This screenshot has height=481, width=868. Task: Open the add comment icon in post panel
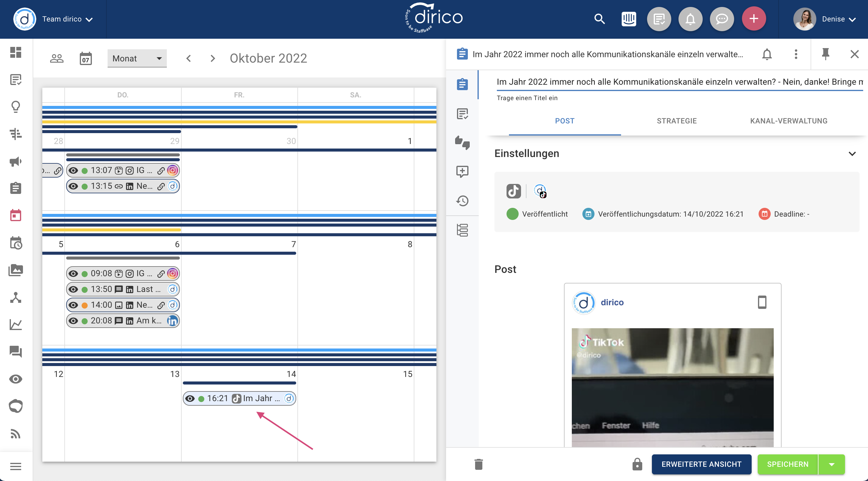coord(462,171)
